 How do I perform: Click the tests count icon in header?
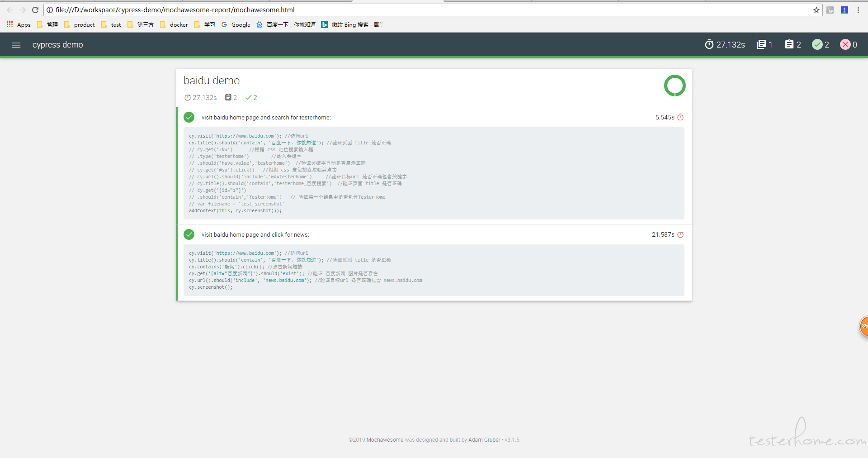coord(789,44)
